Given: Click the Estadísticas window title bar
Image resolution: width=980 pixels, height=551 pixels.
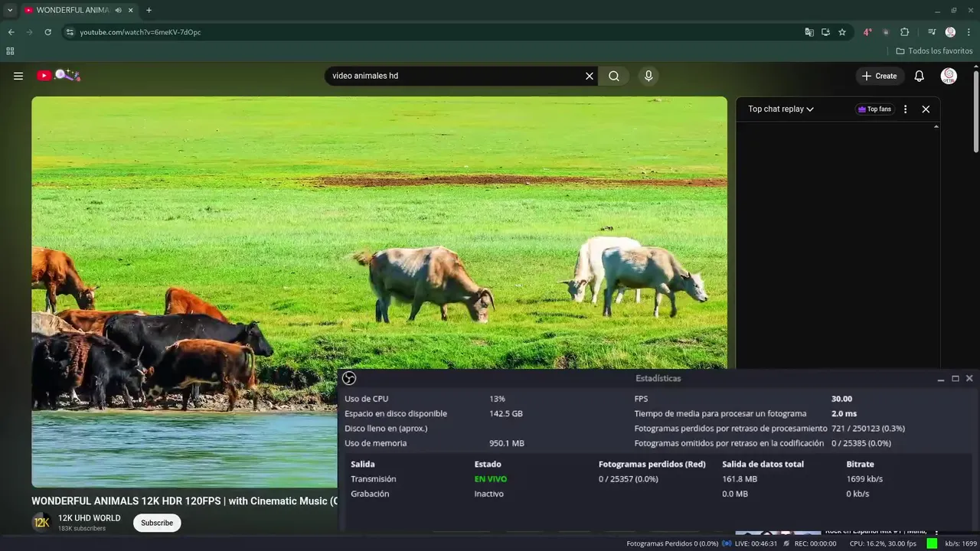Looking at the screenshot, I should point(658,378).
